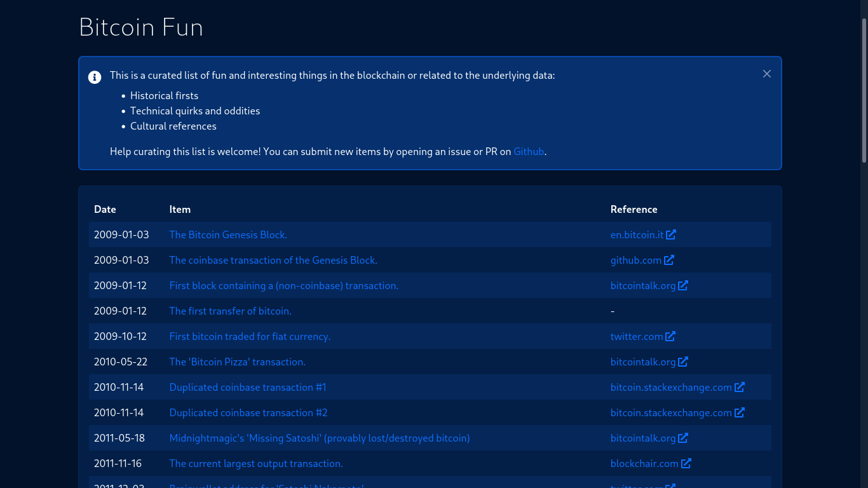
Task: Open the 'Bitcoin Pizza' transaction item
Action: (x=237, y=362)
